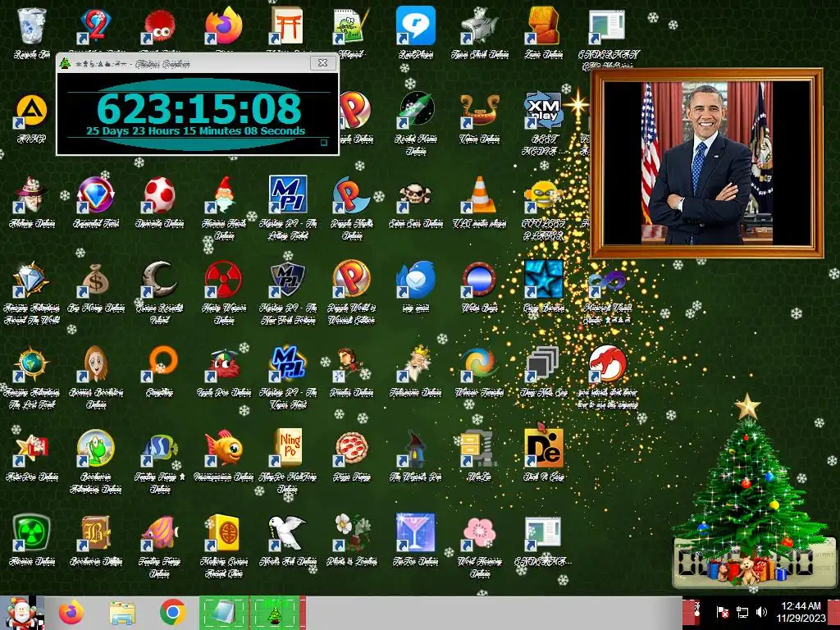This screenshot has height=630, width=840.
Task: Launch Water Bugs porthole icon
Action: pyautogui.click(x=479, y=279)
